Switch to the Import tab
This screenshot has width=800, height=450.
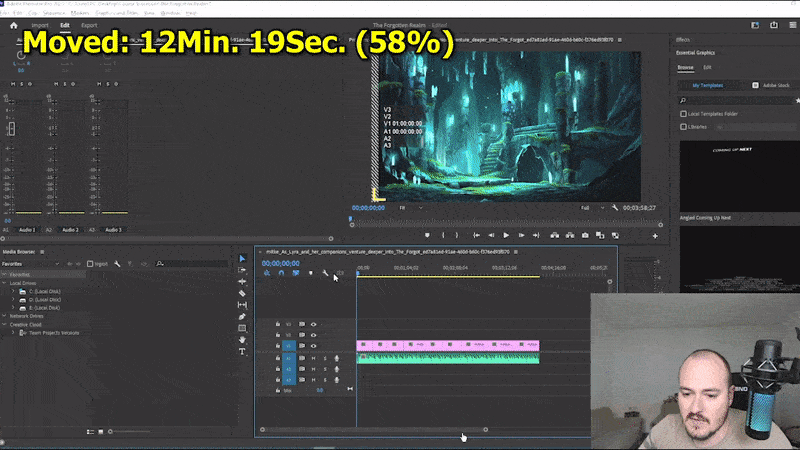pyautogui.click(x=40, y=26)
